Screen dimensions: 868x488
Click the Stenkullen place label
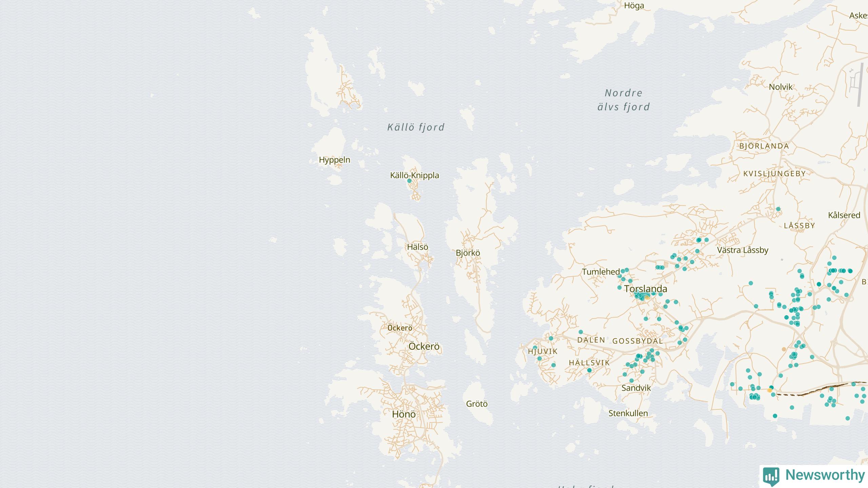(628, 413)
